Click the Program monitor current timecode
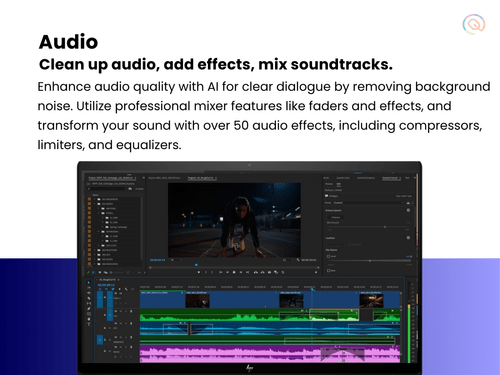500x375 pixels. [x=157, y=260]
